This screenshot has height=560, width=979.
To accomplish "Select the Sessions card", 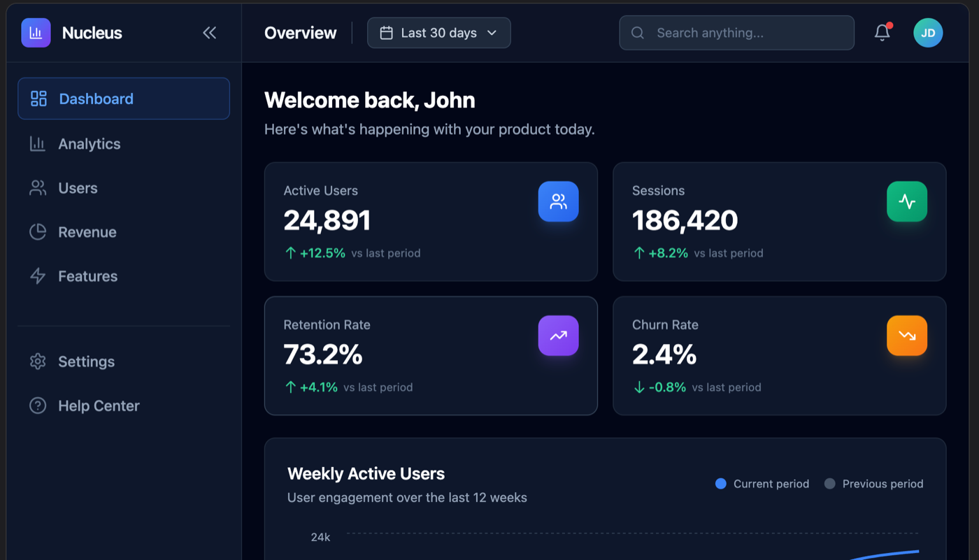I will click(780, 222).
